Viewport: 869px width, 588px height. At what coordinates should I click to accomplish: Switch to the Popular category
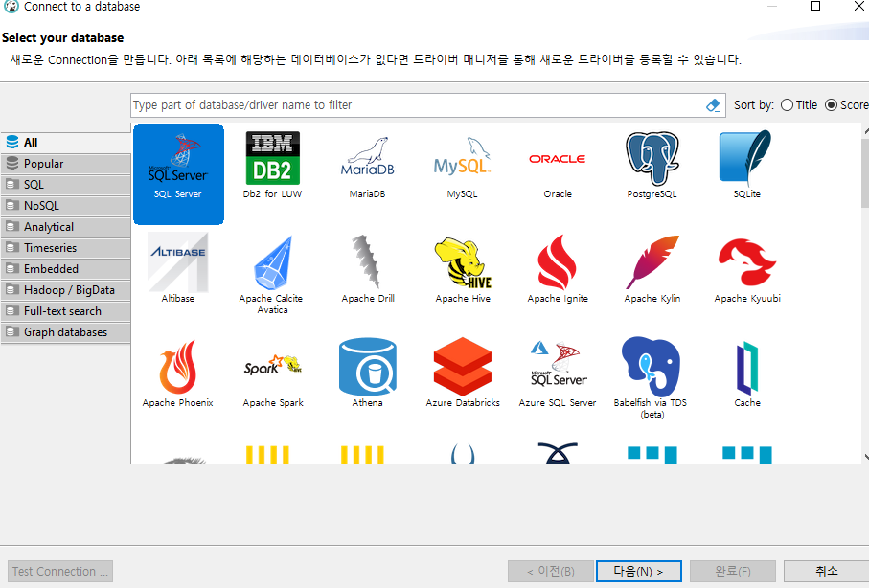pyautogui.click(x=65, y=164)
